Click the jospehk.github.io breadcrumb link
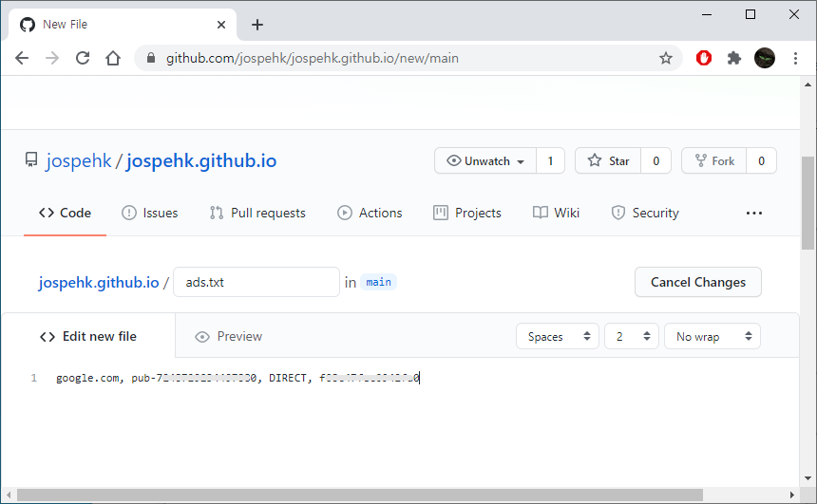817x504 pixels. coord(99,282)
